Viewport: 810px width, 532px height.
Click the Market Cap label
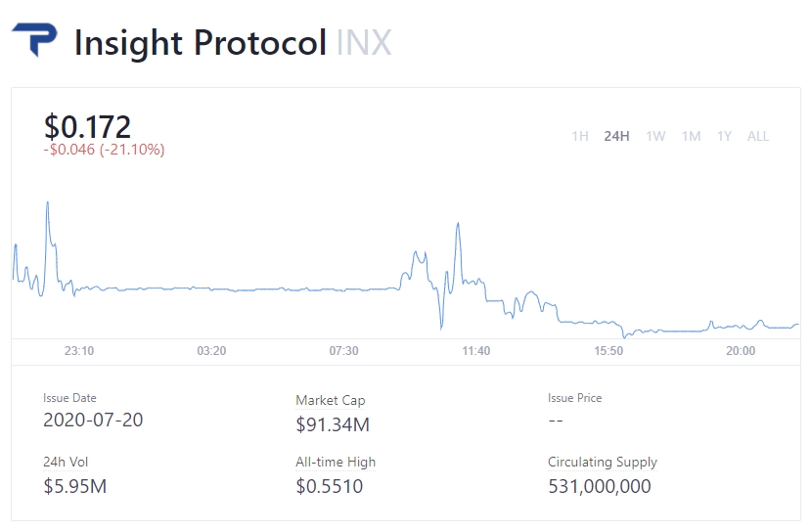pyautogui.click(x=331, y=400)
